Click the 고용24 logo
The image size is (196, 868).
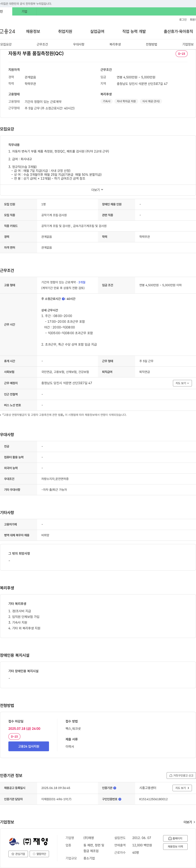click(7, 31)
